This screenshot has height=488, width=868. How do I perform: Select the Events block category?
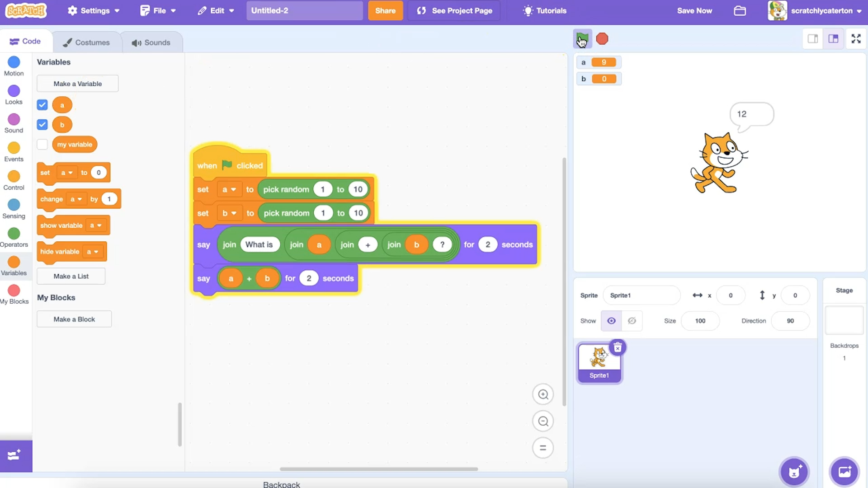click(14, 152)
